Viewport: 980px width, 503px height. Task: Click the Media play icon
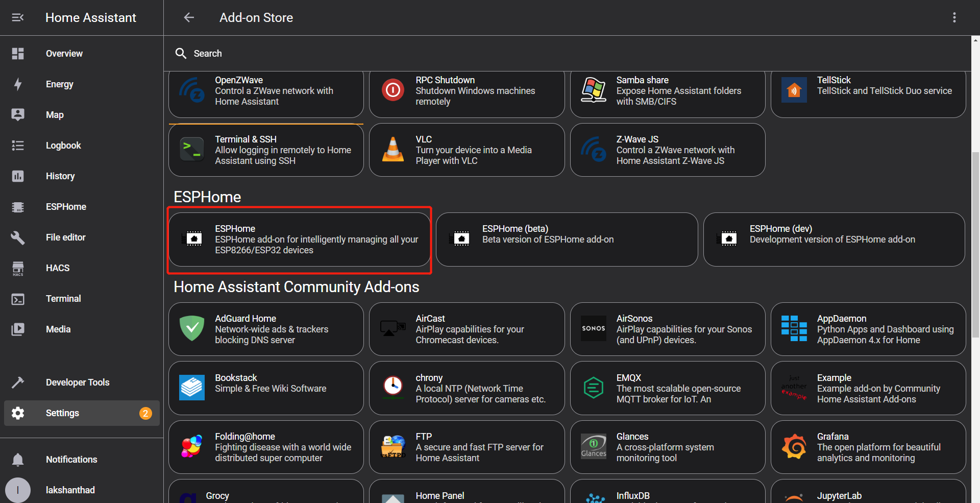click(18, 329)
